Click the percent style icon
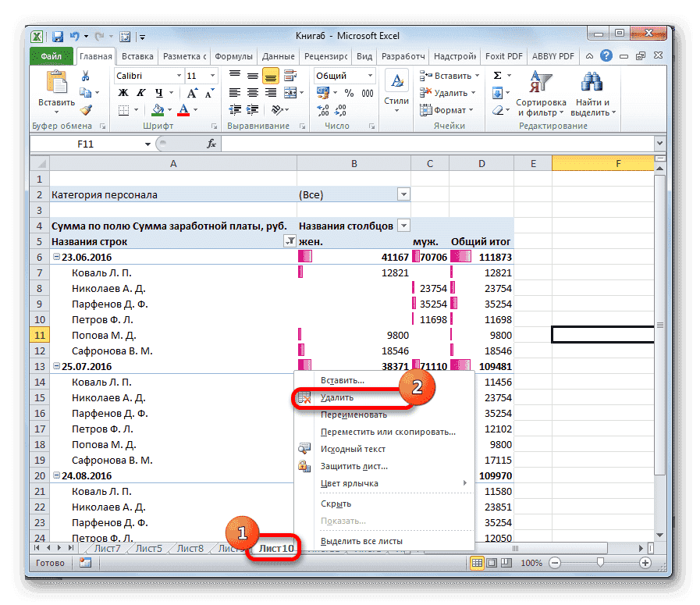700x605 pixels. click(347, 92)
